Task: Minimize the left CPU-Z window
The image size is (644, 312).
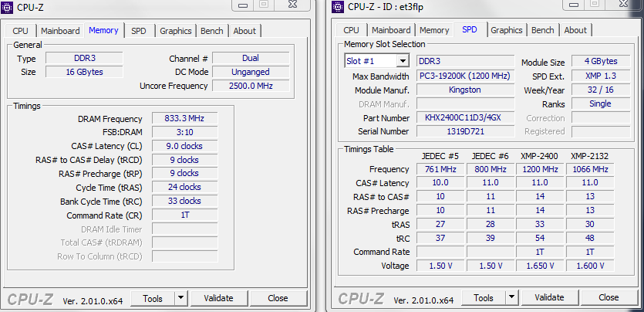Action: pos(243,5)
